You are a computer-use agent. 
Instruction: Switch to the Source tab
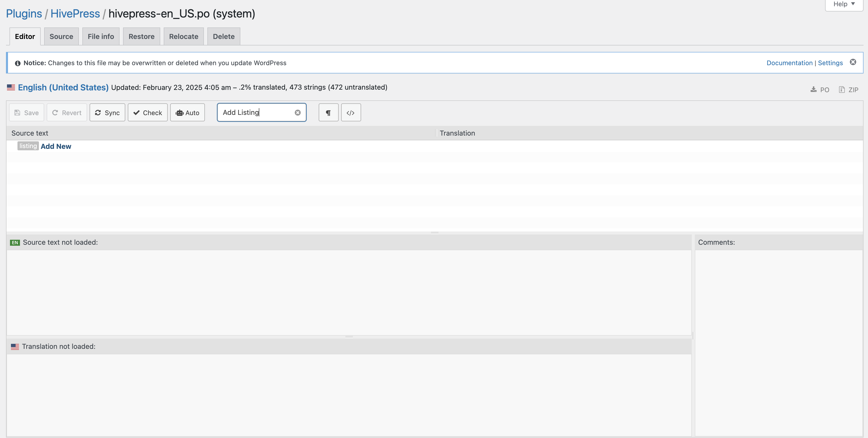point(61,36)
